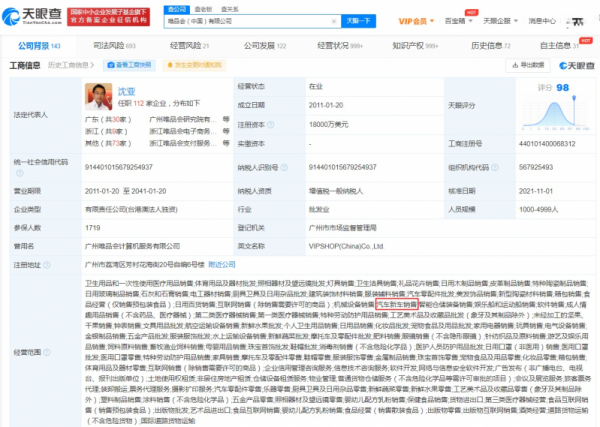
Task: Click the 官方备案企业征信机构 red banner
Action: (x=108, y=16)
